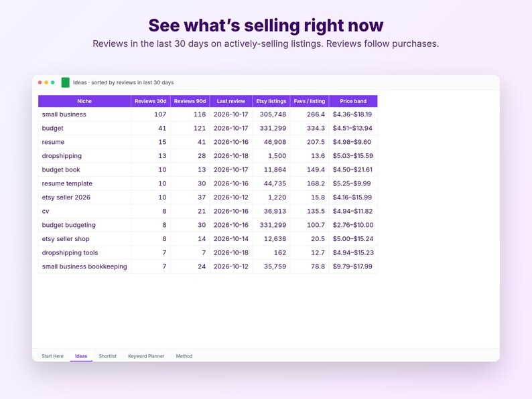The width and height of the screenshot is (532, 399).
Task: Open the Start Here tab
Action: 52,356
